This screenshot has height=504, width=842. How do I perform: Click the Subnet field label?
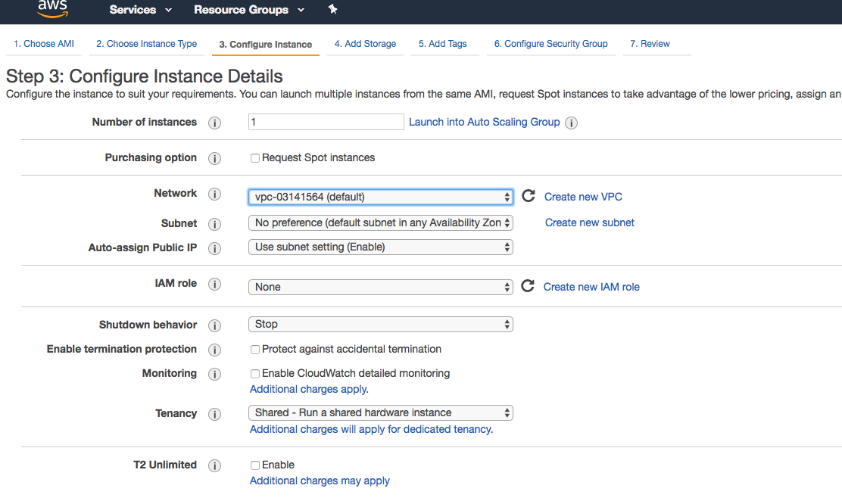pyautogui.click(x=179, y=223)
